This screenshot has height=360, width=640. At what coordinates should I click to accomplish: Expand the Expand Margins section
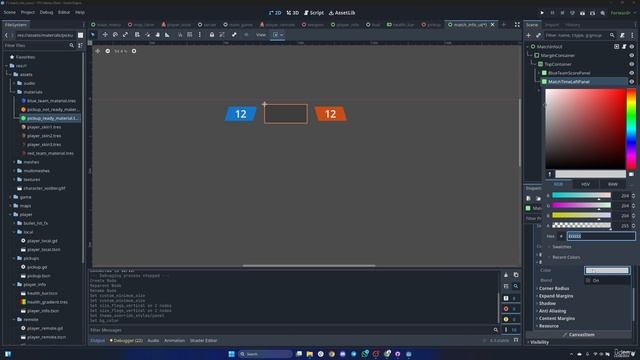(x=556, y=296)
